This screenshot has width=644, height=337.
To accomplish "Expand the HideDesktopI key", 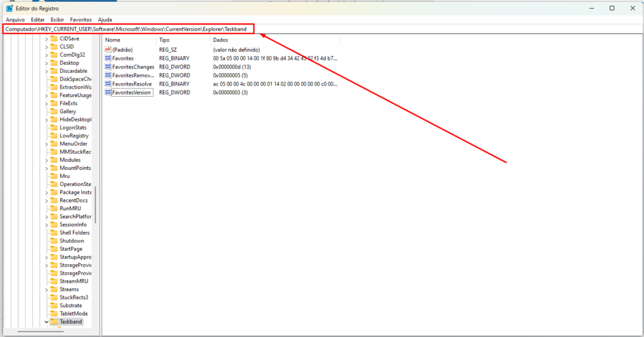I will (47, 120).
